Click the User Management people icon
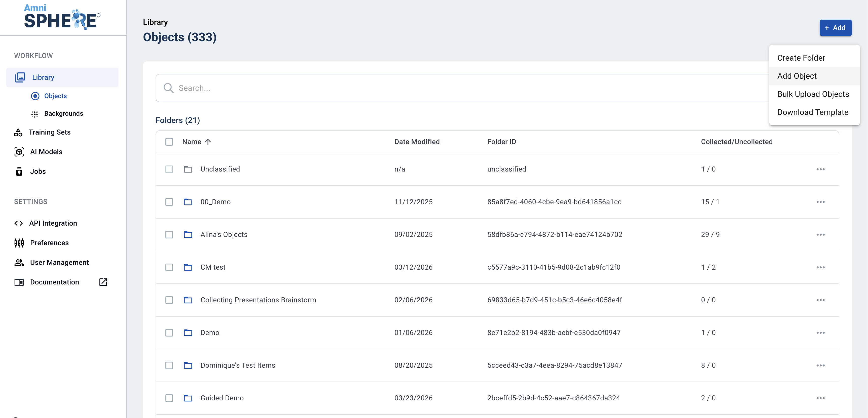Image resolution: width=868 pixels, height=418 pixels. [x=19, y=263]
